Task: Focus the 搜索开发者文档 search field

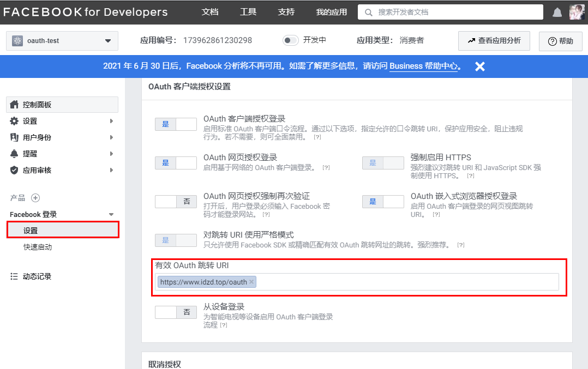Action: [x=451, y=12]
